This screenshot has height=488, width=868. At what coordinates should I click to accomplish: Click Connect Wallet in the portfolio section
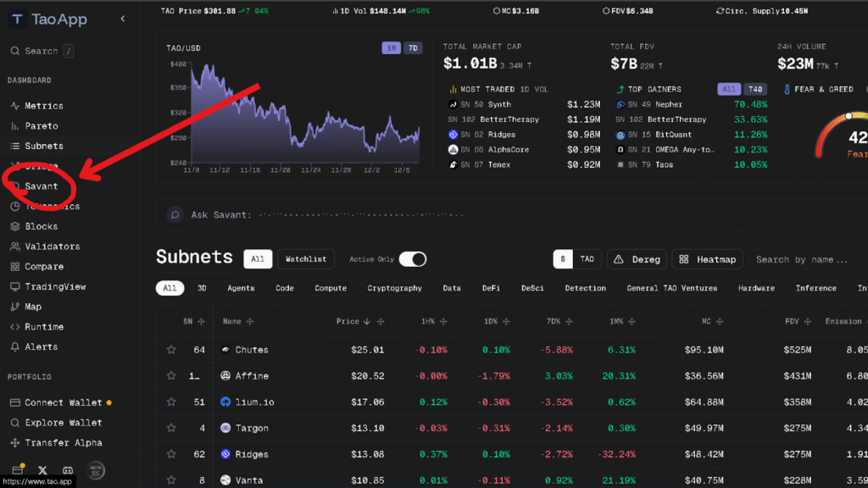(x=63, y=402)
